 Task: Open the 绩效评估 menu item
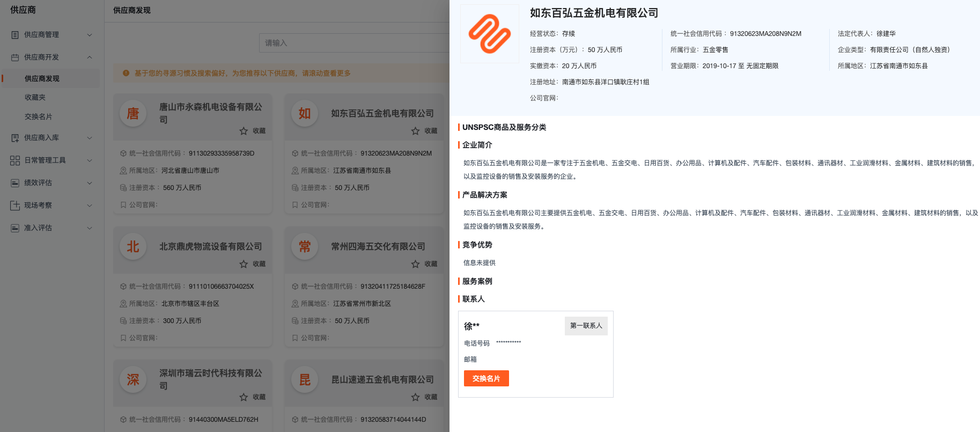click(51, 183)
